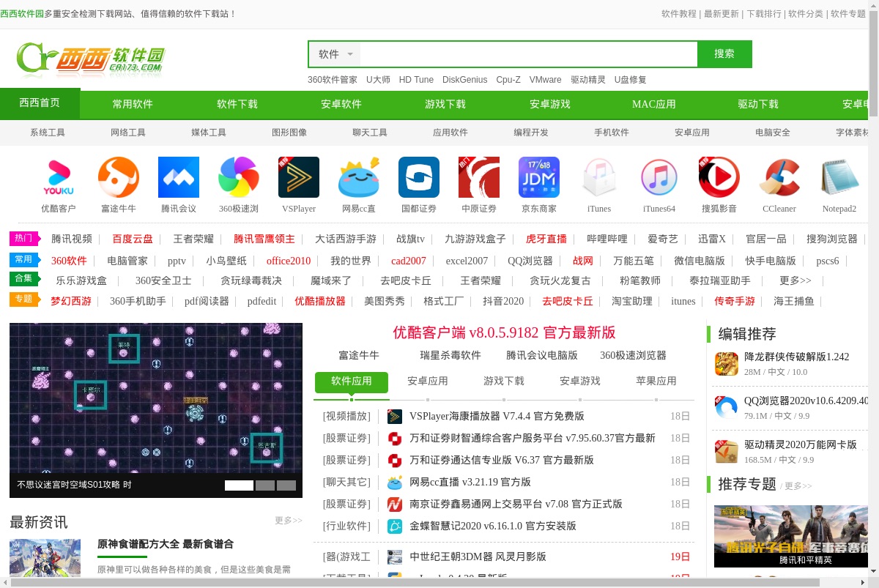Go to 西西首页 nav tab
Viewport: 879px width, 588px height.
click(x=40, y=103)
